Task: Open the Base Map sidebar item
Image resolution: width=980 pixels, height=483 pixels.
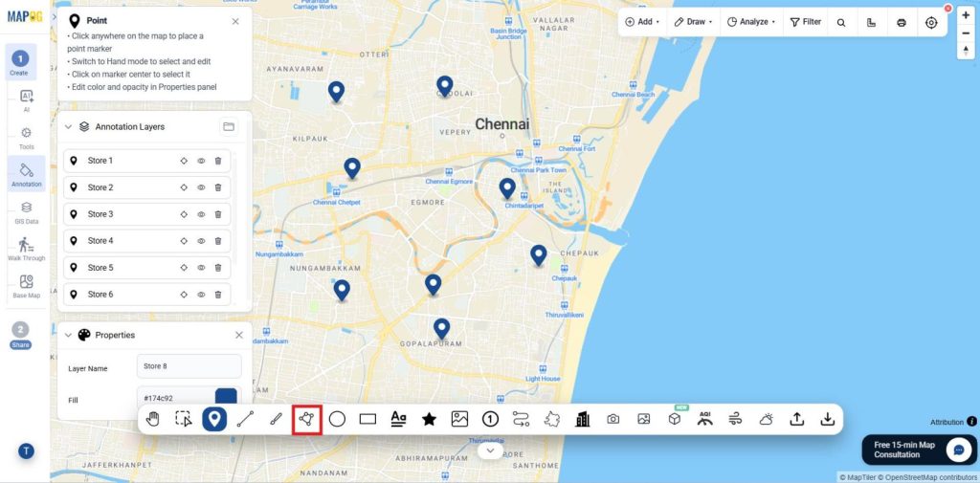Action: pyautogui.click(x=26, y=286)
